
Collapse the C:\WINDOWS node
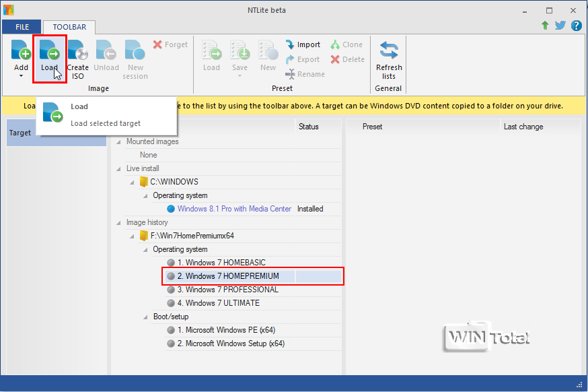click(132, 183)
